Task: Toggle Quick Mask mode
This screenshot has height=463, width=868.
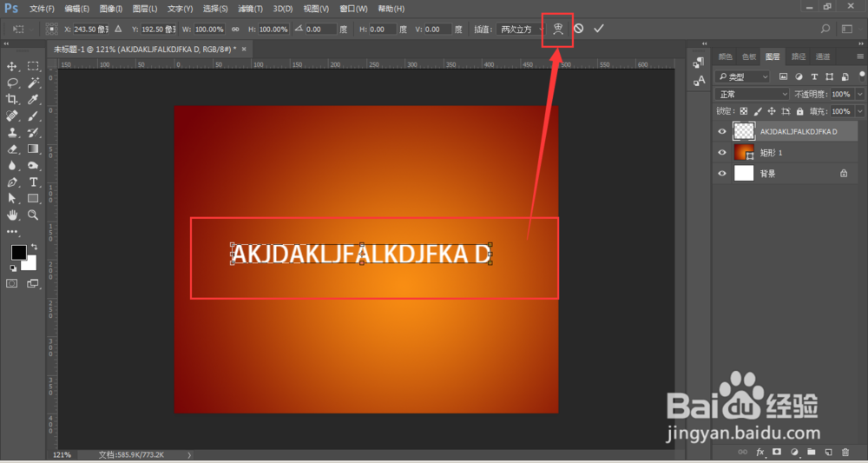Action: click(11, 283)
